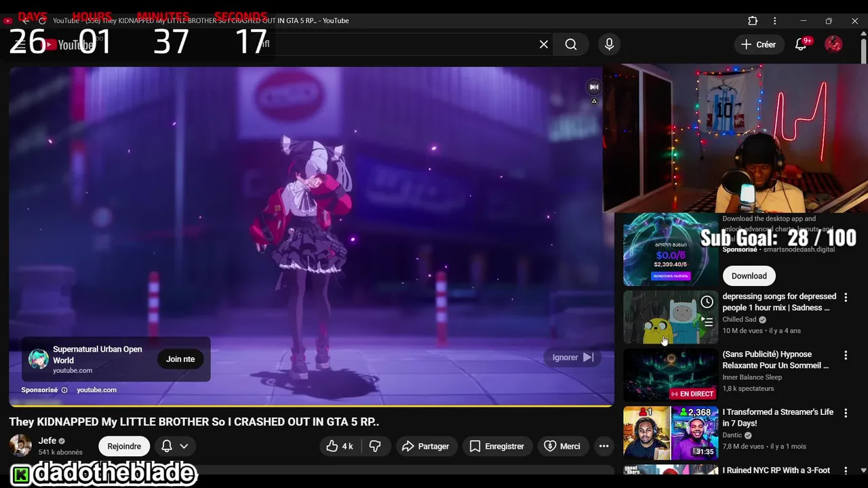Open the Dantic channel link
Viewport: 868px width, 488px height.
click(x=733, y=435)
